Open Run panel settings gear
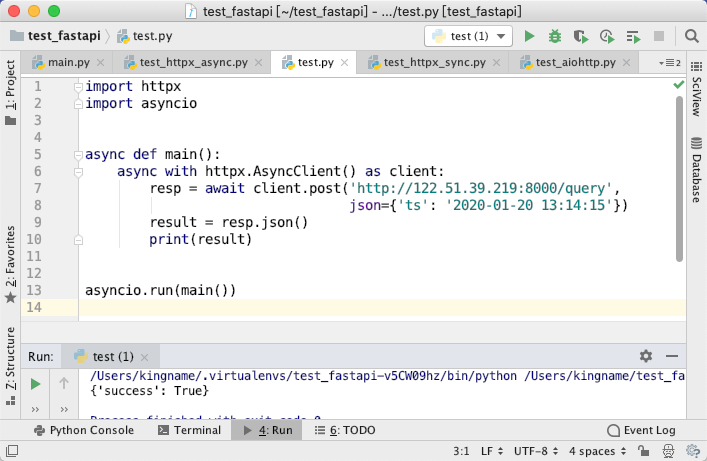This screenshot has height=461, width=707. coord(646,356)
